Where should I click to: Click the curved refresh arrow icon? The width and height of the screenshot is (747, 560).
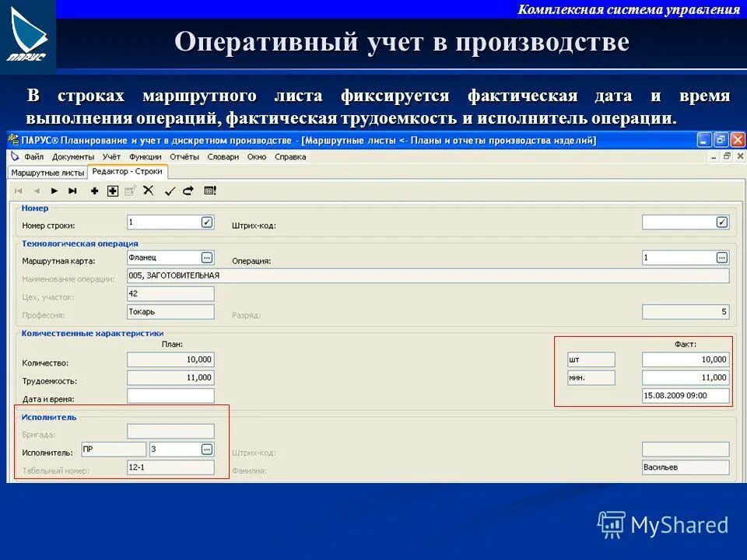pos(188,190)
